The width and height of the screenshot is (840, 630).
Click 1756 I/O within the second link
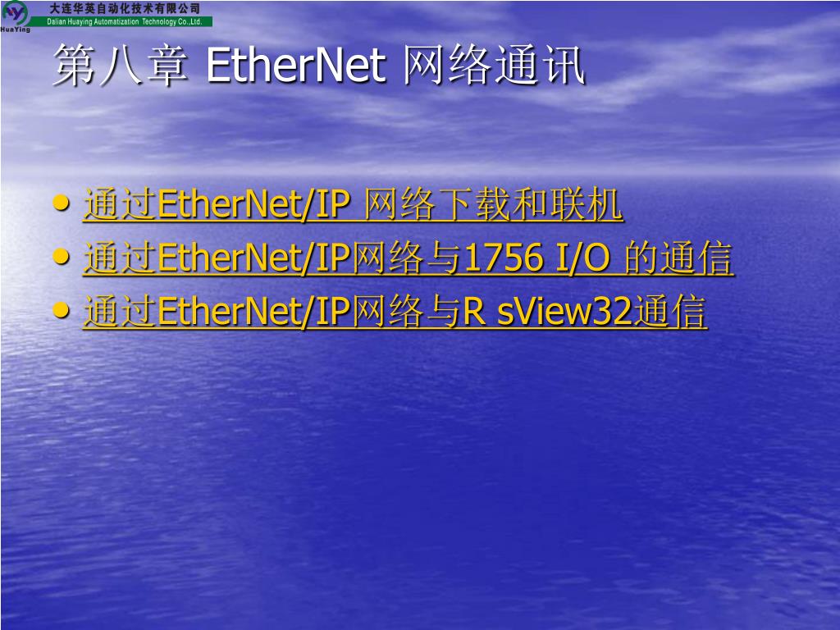[536, 258]
